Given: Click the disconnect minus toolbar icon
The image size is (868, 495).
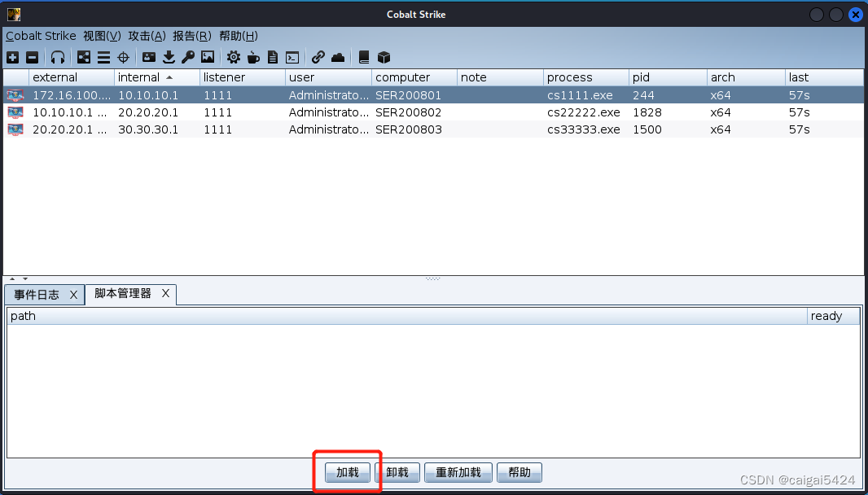Looking at the screenshot, I should (33, 57).
